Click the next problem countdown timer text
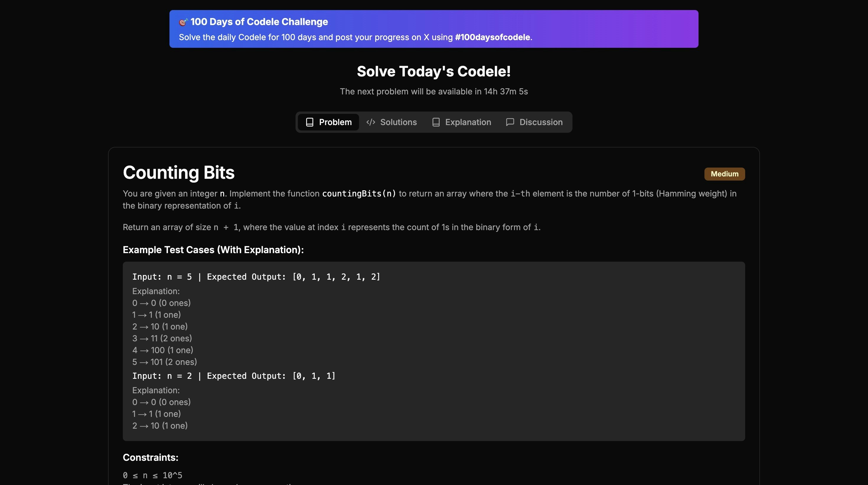Screen dimensions: 868x485 pos(434,92)
